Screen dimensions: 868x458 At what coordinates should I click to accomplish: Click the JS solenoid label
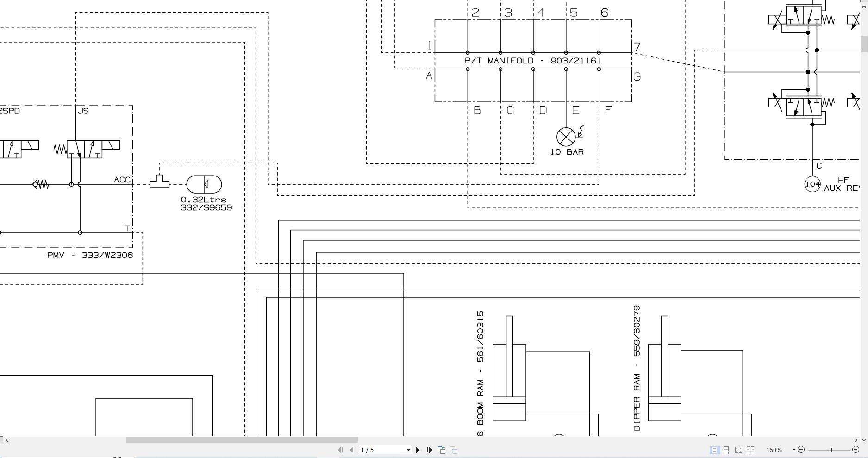pos(83,111)
